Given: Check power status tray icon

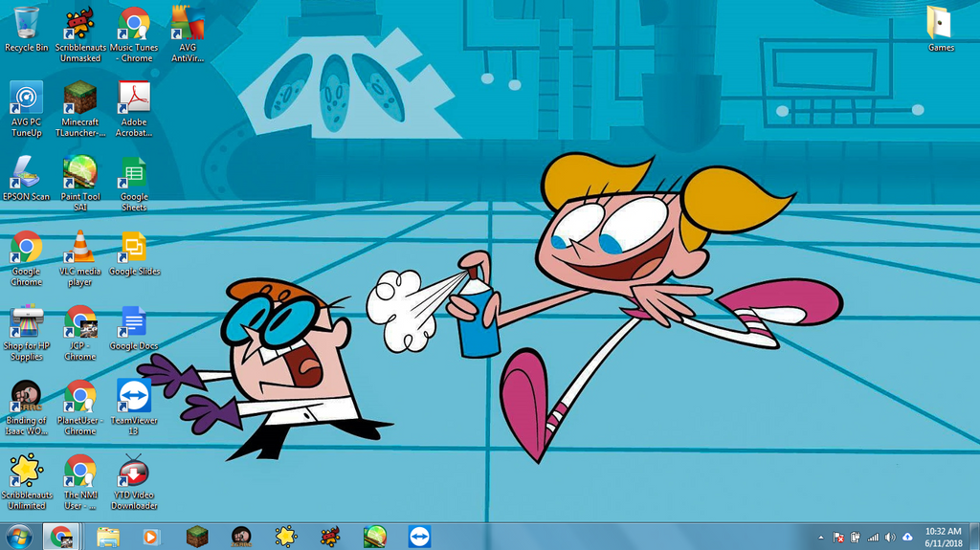Looking at the screenshot, I should point(855,538).
